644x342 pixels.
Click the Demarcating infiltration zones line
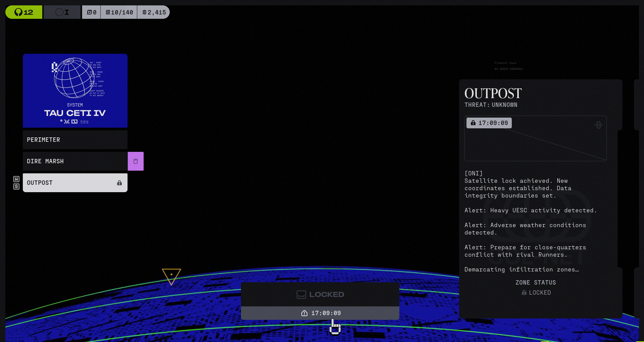[x=522, y=269]
